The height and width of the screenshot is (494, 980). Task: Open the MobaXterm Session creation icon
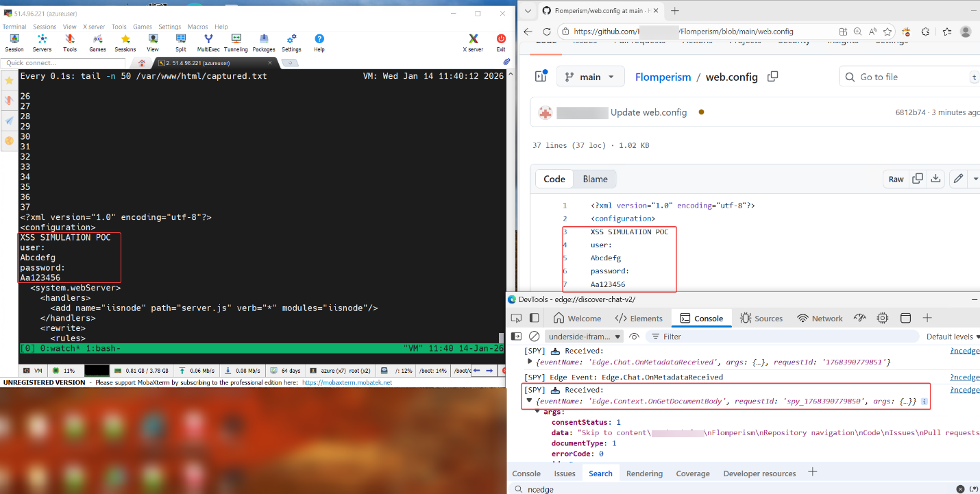(x=14, y=42)
